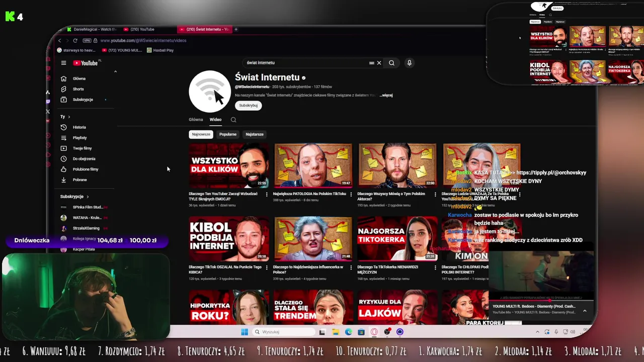
Task: Open the Świat Internetu channel avatar
Action: (x=210, y=92)
